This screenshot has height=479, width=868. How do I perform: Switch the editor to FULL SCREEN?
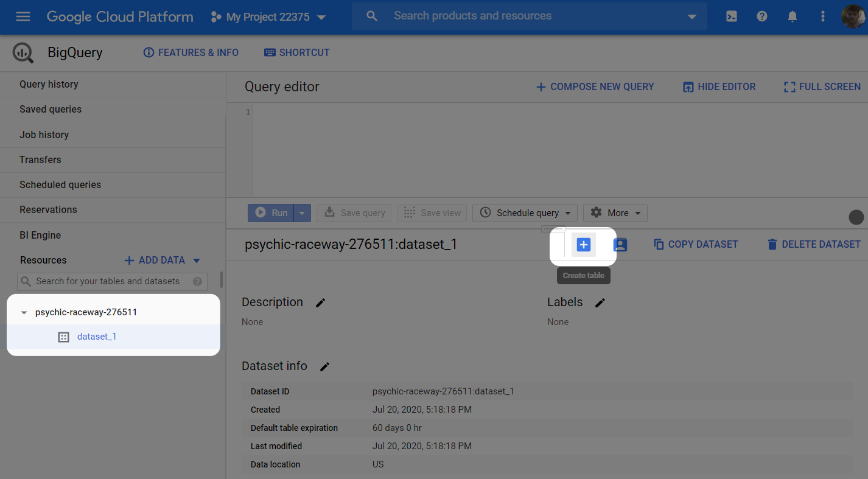(x=822, y=87)
